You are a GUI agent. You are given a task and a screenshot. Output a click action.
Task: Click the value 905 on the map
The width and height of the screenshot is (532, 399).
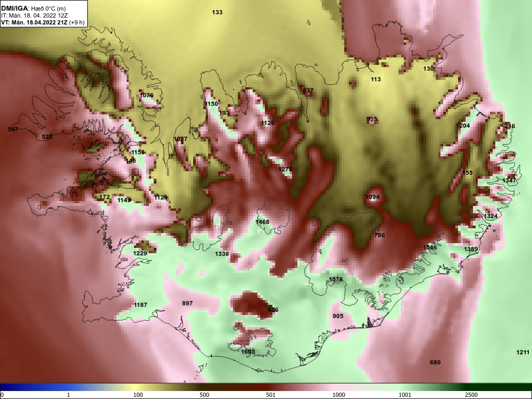tap(338, 316)
